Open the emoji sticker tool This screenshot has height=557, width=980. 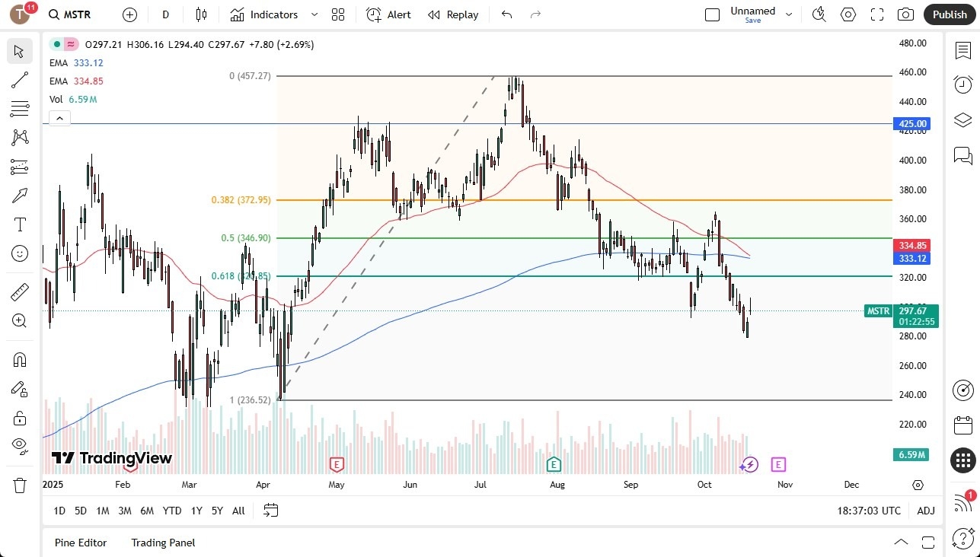click(x=19, y=253)
